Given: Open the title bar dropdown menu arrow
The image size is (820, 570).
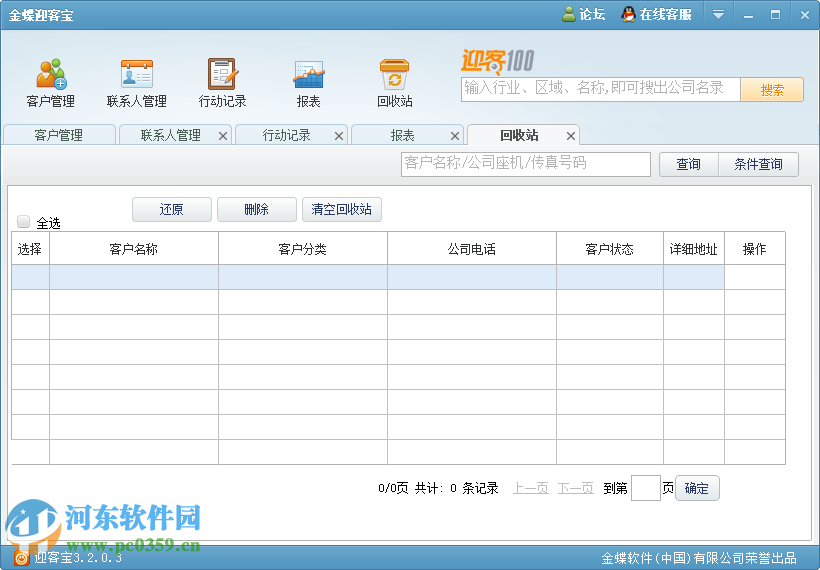Looking at the screenshot, I should [719, 14].
